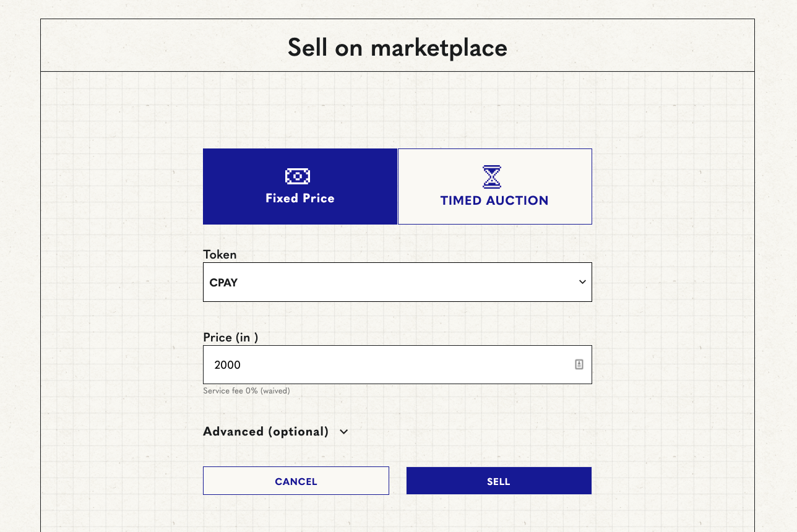This screenshot has width=797, height=532.
Task: Click the CANCEL button
Action: [x=296, y=481]
